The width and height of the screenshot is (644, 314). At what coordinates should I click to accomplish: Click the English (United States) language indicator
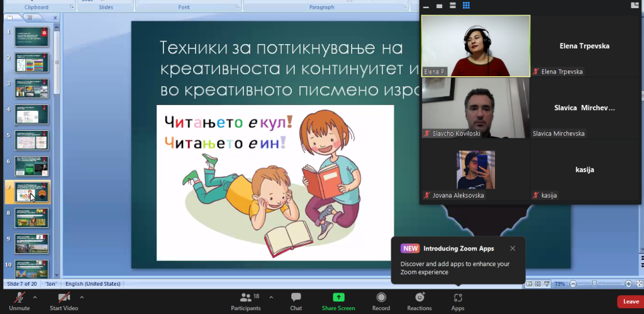[x=93, y=284]
